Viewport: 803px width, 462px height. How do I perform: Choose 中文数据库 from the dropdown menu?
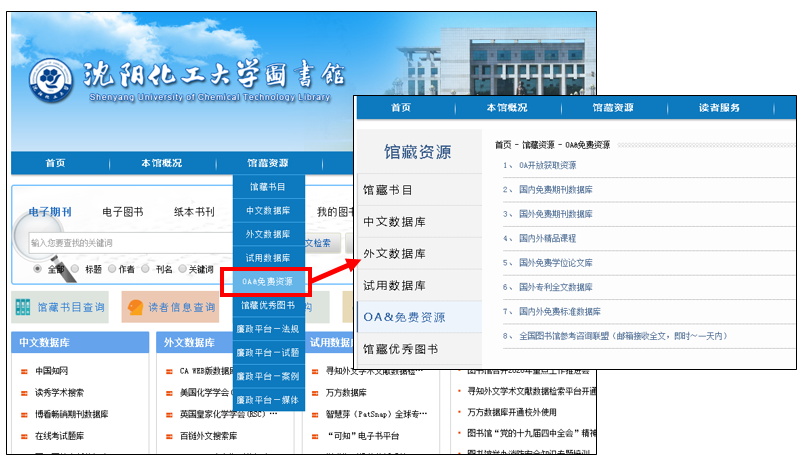pyautogui.click(x=267, y=211)
